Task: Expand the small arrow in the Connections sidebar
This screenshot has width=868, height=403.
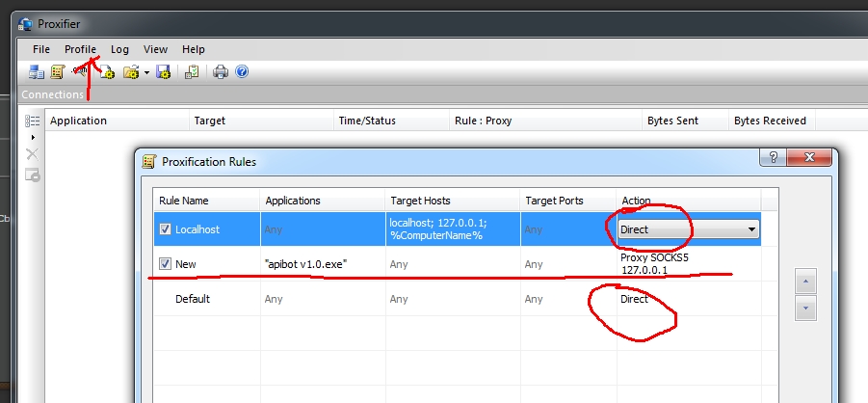Action: 32,138
